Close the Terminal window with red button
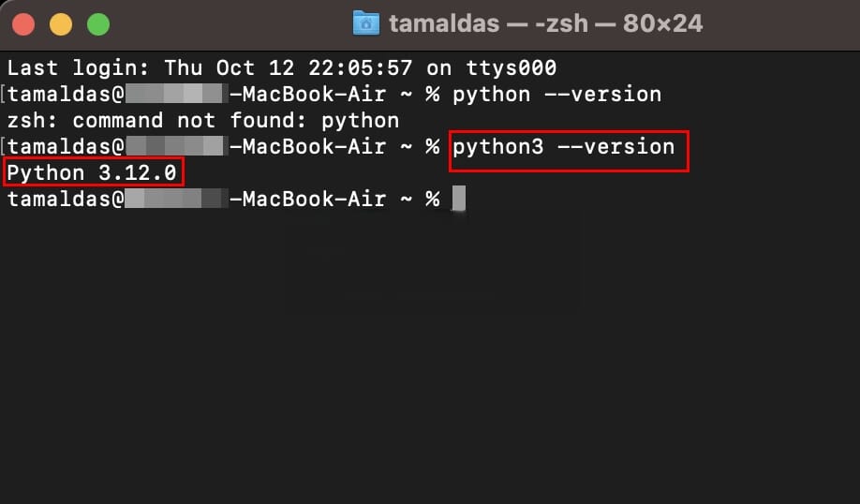This screenshot has width=860, height=504. 23,24
